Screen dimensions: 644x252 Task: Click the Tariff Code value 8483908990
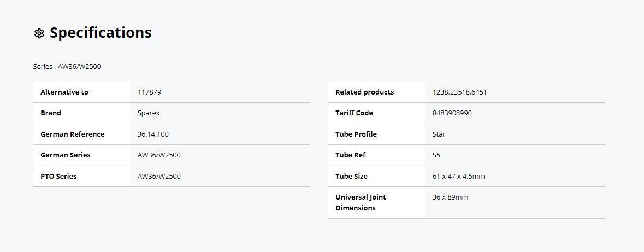point(452,113)
